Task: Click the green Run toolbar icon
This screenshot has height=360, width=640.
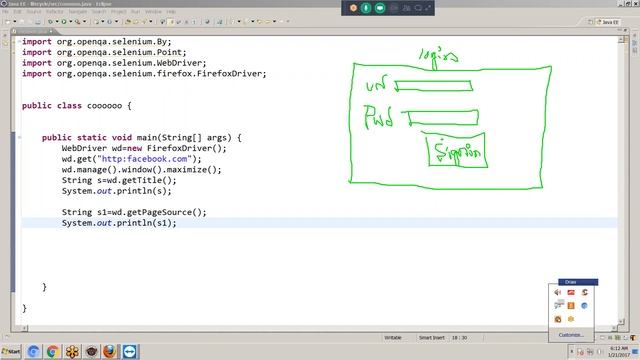Action: click(64, 22)
